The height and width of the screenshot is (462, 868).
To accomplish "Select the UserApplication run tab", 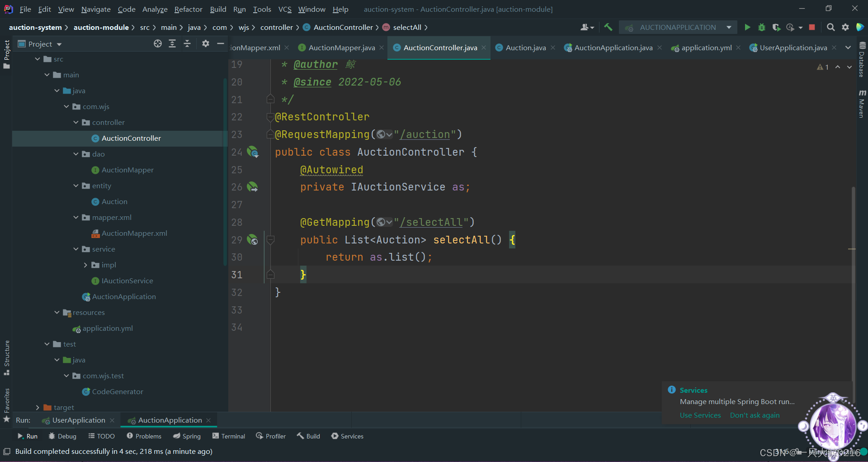I will tap(78, 420).
